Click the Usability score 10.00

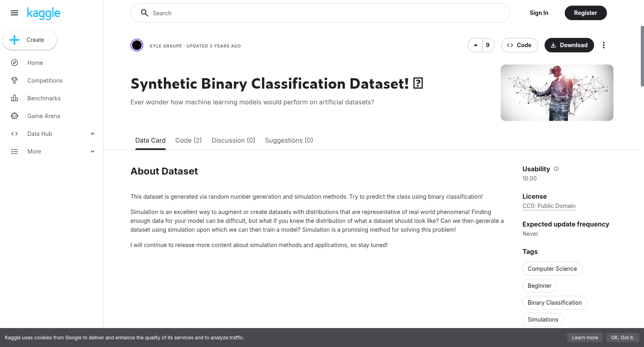pyautogui.click(x=530, y=179)
